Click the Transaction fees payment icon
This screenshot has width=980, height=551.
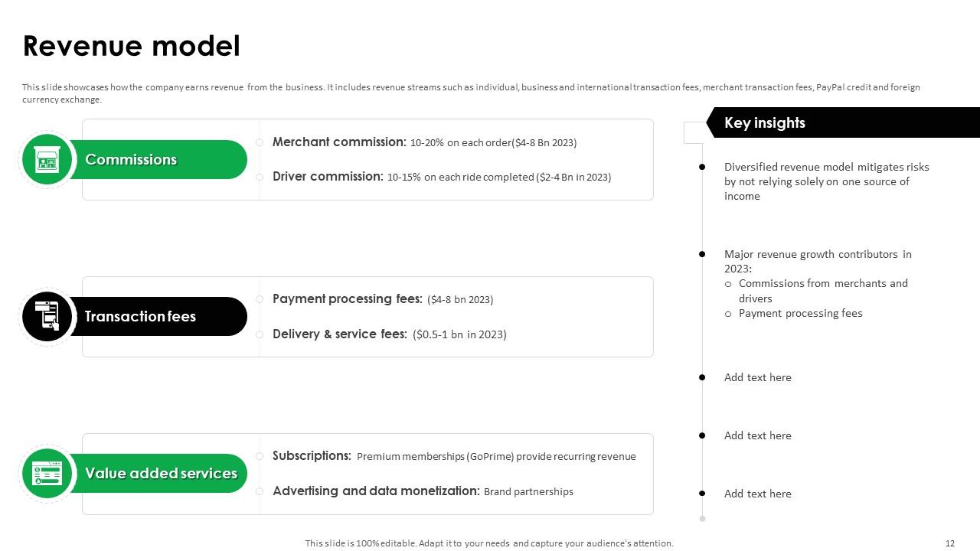(47, 317)
